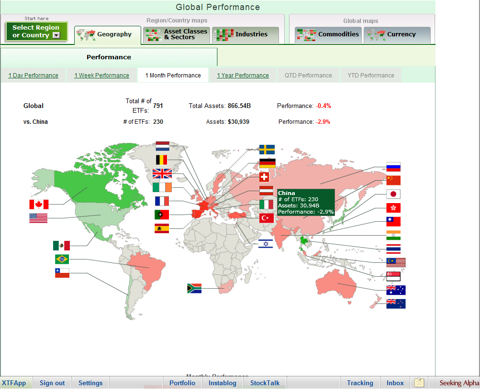Click the India flag icon

tap(393, 235)
